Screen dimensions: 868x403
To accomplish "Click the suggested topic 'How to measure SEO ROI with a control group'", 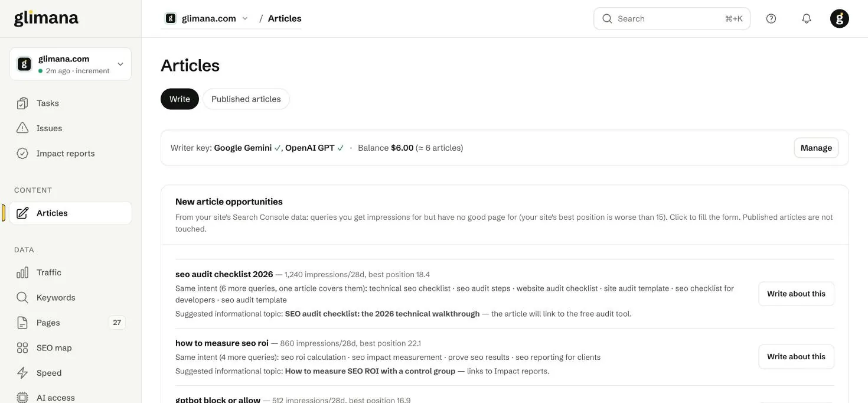I will [x=370, y=371].
